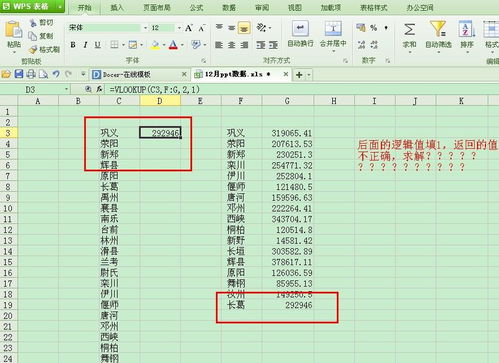
Task: Click the 自动换行 wrap text button
Action: pos(300,33)
